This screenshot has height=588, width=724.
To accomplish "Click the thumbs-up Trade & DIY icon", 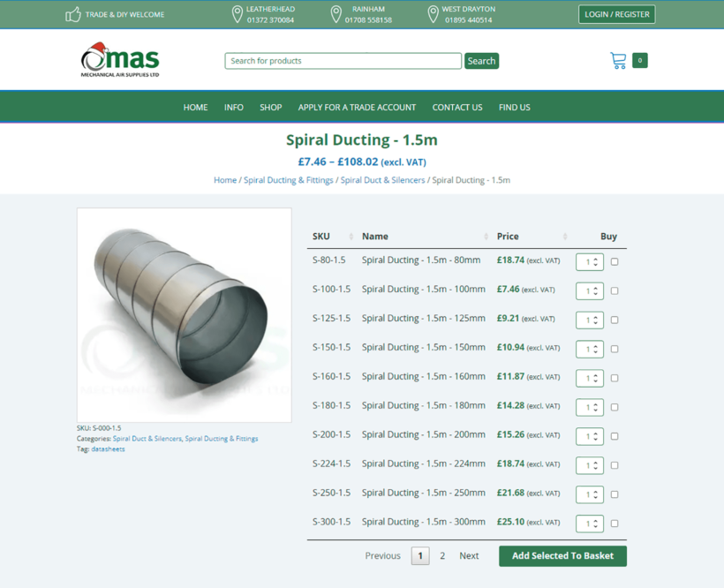I will pyautogui.click(x=73, y=14).
